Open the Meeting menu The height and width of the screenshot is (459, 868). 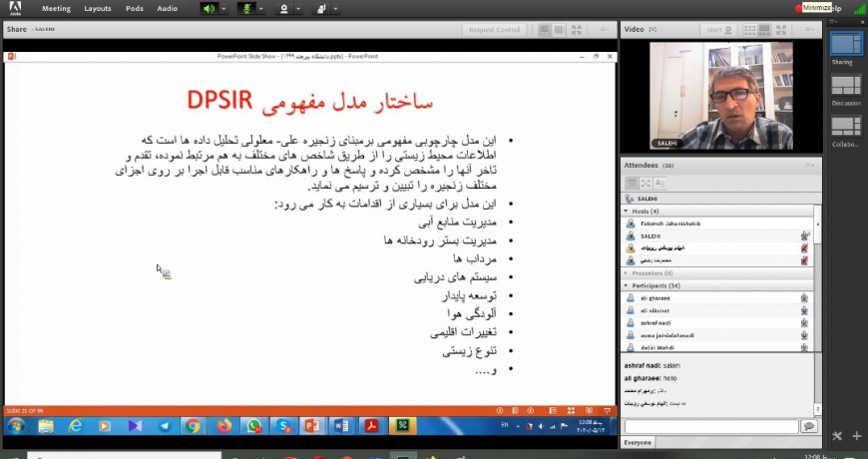tap(56, 8)
